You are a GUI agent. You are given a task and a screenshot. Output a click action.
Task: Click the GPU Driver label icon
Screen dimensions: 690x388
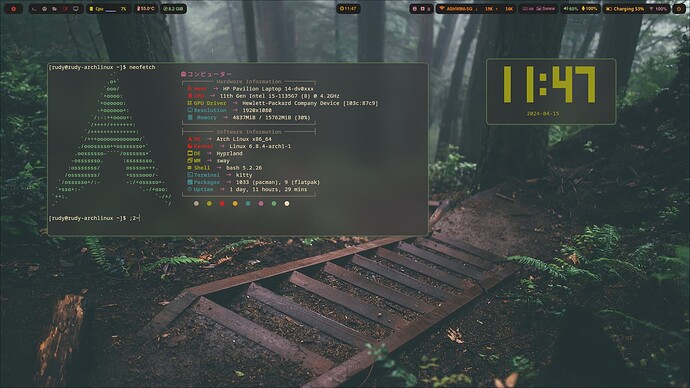click(190, 103)
